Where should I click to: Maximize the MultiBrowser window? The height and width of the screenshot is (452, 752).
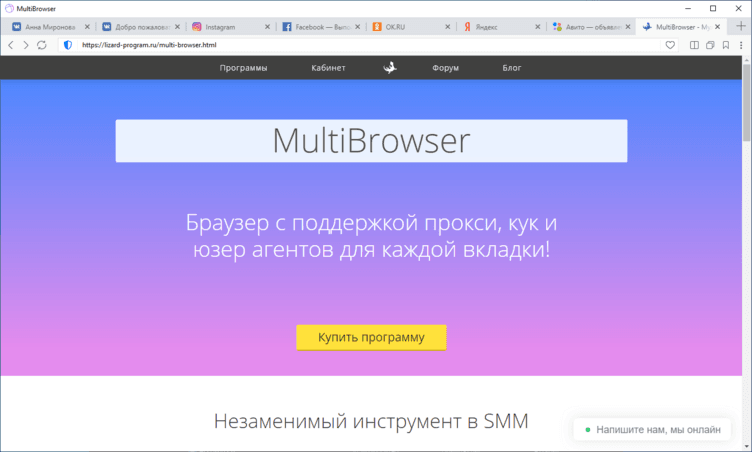[x=713, y=9]
